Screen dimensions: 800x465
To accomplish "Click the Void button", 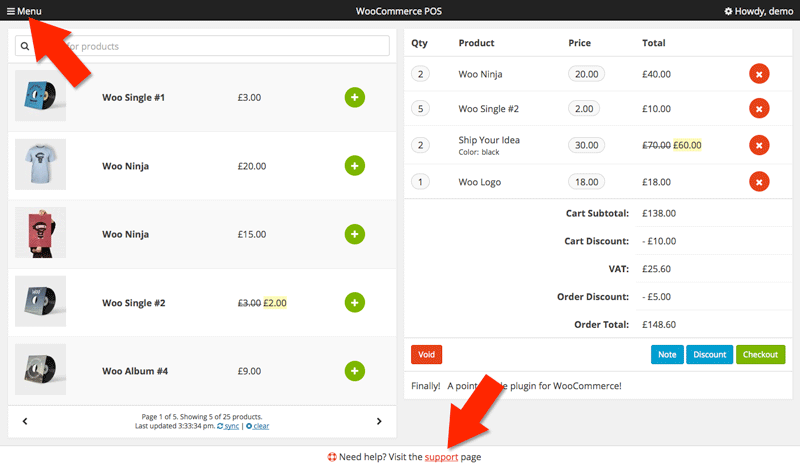I will tap(426, 354).
